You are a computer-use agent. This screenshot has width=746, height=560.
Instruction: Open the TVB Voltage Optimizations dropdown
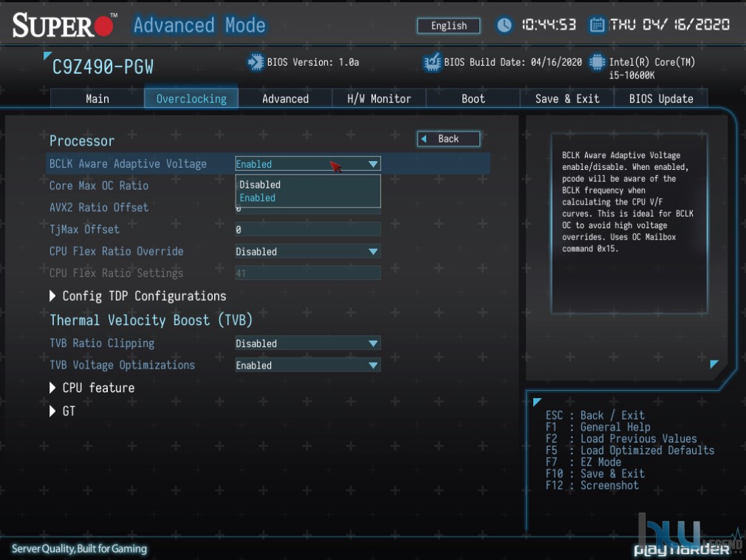(308, 365)
